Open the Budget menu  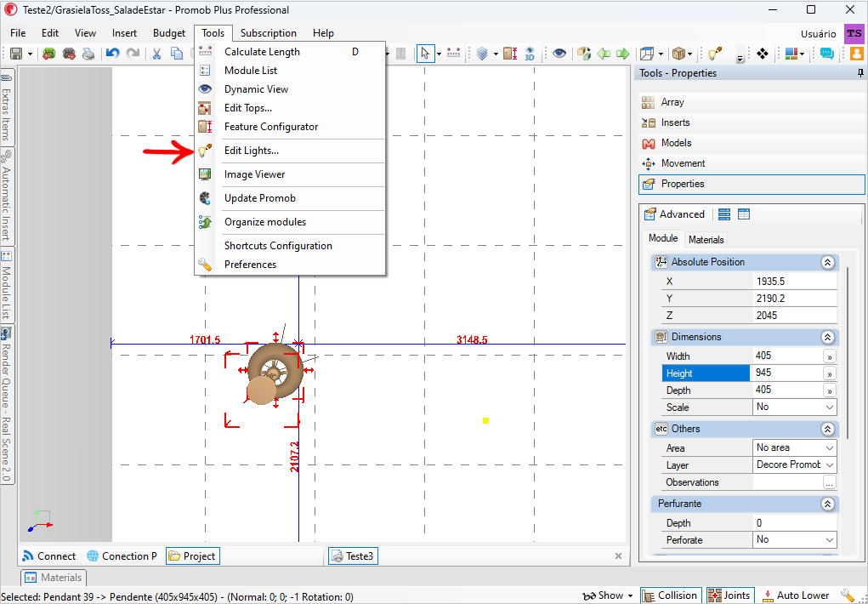[x=169, y=33]
